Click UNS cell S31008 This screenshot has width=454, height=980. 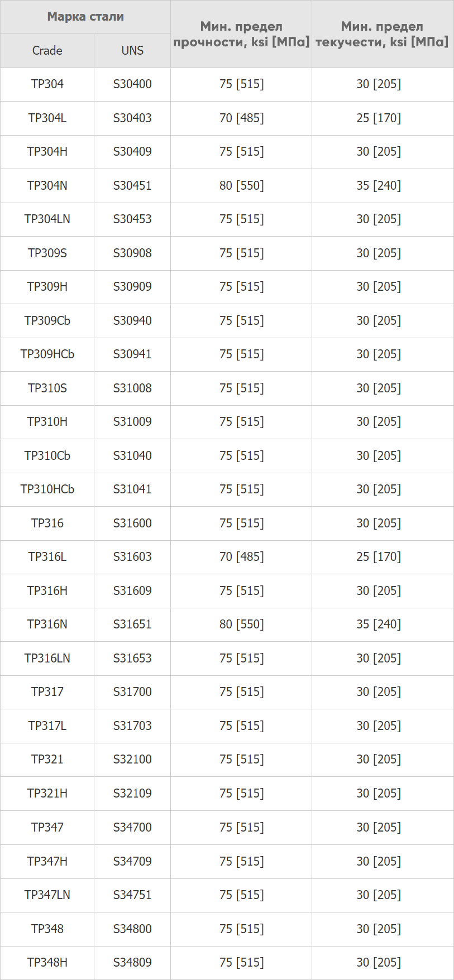tap(132, 388)
